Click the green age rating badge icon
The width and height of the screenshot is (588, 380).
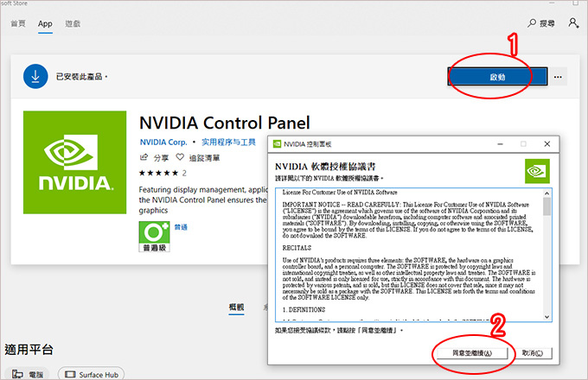click(x=154, y=237)
